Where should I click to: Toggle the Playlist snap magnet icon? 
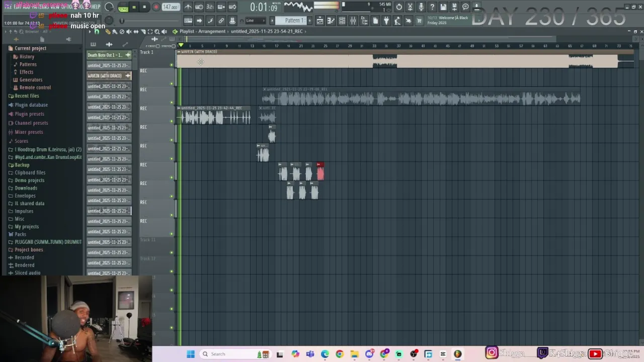(x=97, y=31)
